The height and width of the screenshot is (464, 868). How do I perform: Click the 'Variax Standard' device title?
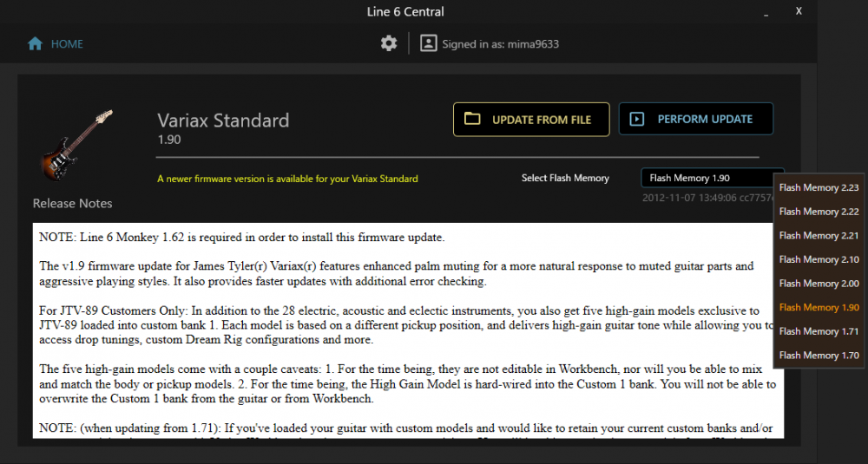[223, 120]
